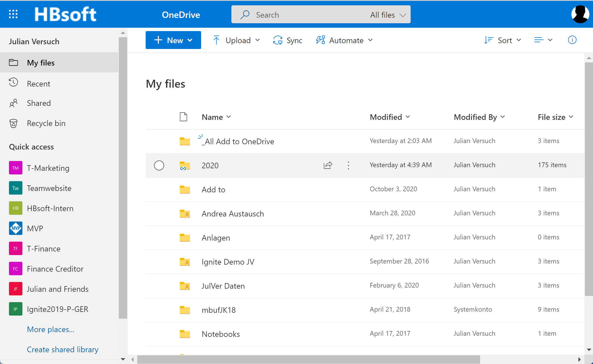593x364 pixels.
Task: Select the 2020 folder row circle
Action: (159, 165)
